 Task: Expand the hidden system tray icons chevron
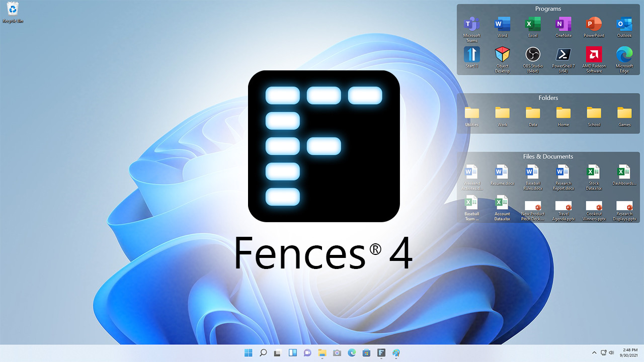594,353
